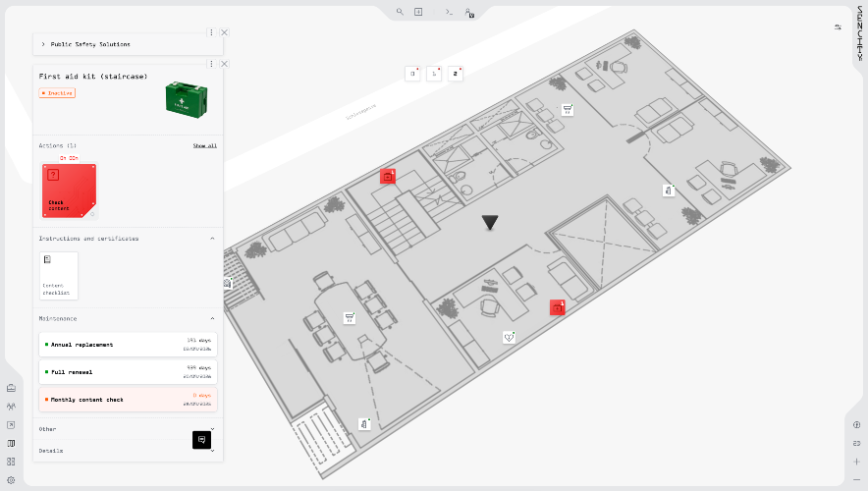Open the Content checklist document
Viewport: 868px width, 491px height.
[x=59, y=275]
